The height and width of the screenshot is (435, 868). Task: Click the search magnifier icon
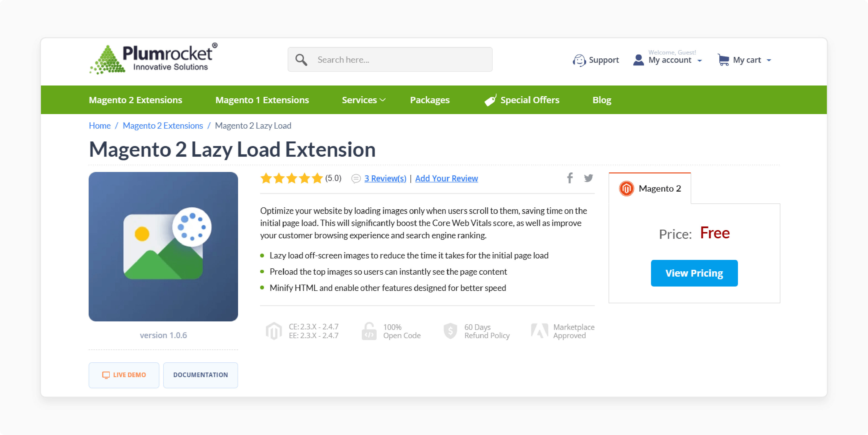301,60
